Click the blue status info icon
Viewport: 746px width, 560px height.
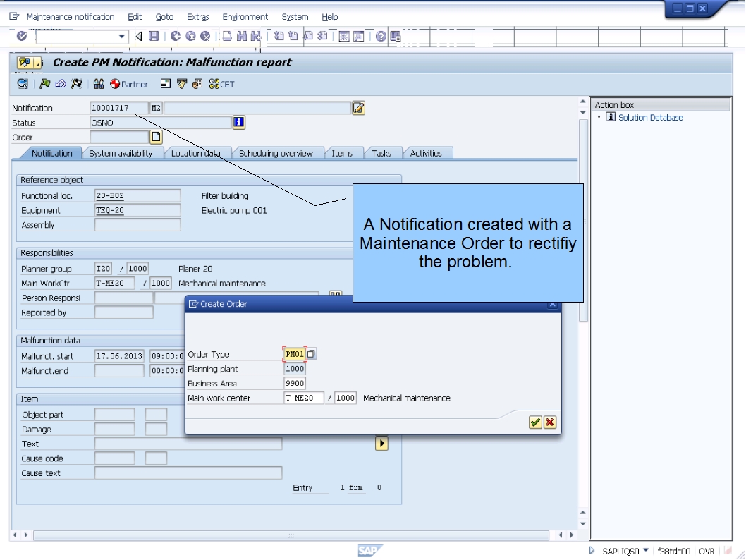click(x=239, y=122)
